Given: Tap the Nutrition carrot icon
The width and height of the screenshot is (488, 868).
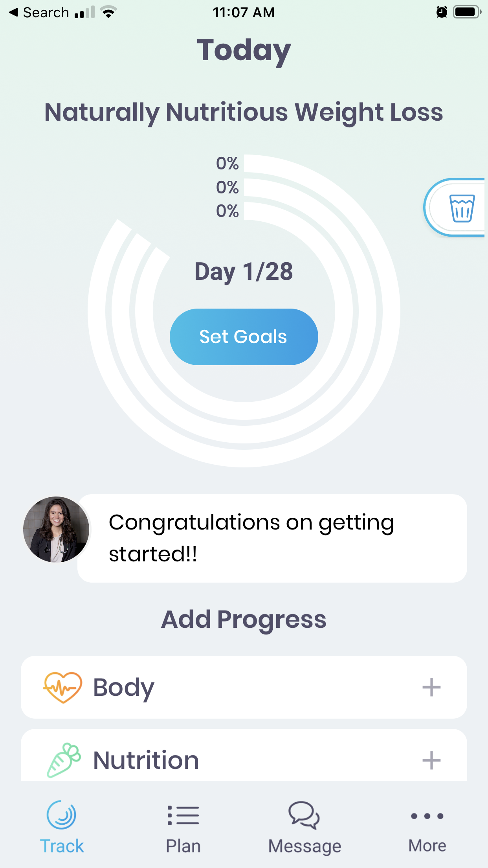Looking at the screenshot, I should [x=64, y=760].
